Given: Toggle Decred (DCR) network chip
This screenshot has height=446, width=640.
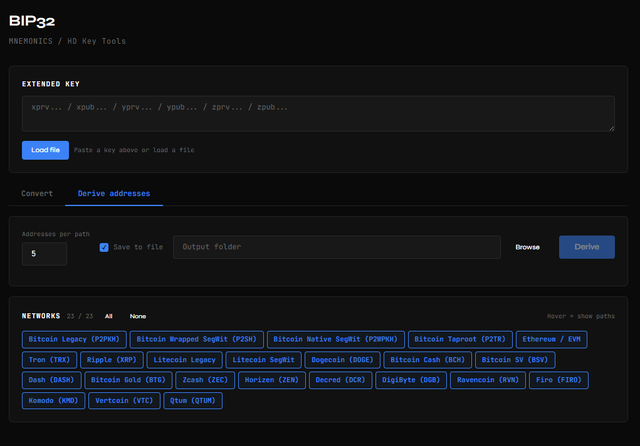Looking at the screenshot, I should click(340, 380).
